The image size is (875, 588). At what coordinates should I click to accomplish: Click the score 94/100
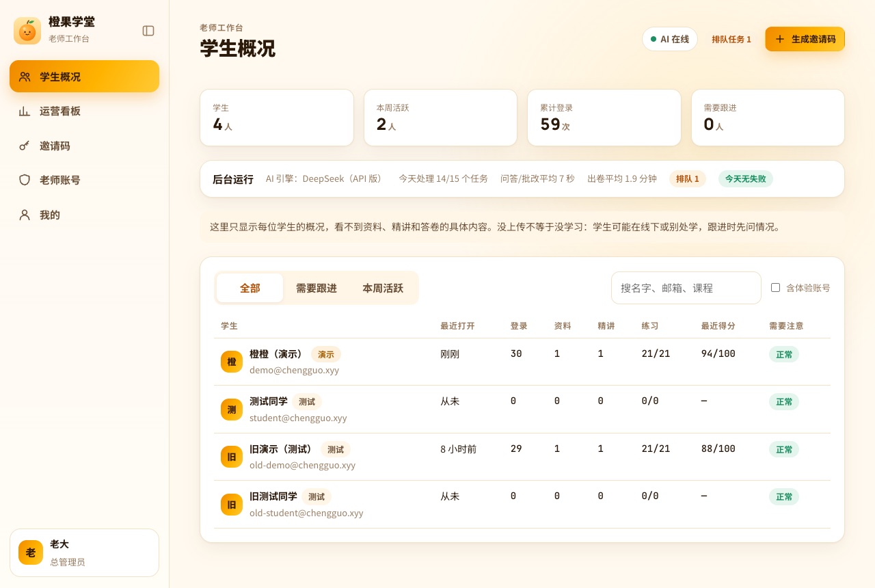click(x=718, y=353)
